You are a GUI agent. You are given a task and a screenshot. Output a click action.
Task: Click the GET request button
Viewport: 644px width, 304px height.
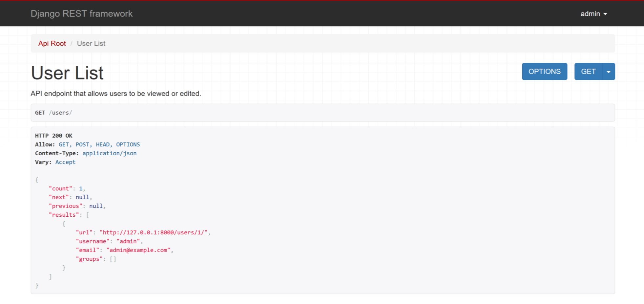tap(588, 71)
